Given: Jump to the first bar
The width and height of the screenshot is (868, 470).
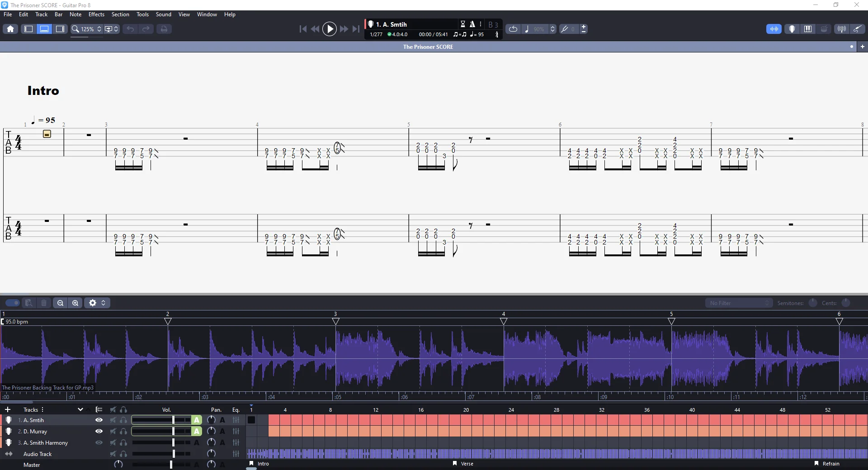Looking at the screenshot, I should (x=303, y=29).
